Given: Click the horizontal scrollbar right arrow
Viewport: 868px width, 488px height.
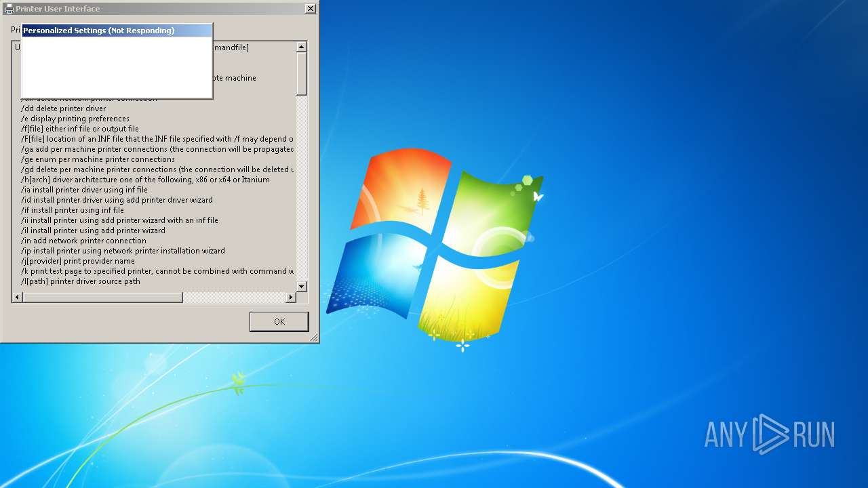Looking at the screenshot, I should click(x=291, y=298).
